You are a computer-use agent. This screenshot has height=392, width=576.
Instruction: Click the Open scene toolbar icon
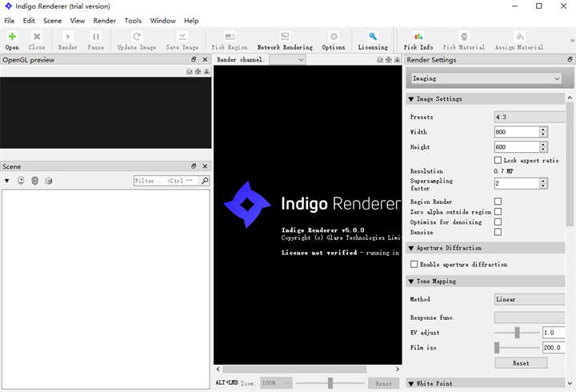tap(12, 36)
